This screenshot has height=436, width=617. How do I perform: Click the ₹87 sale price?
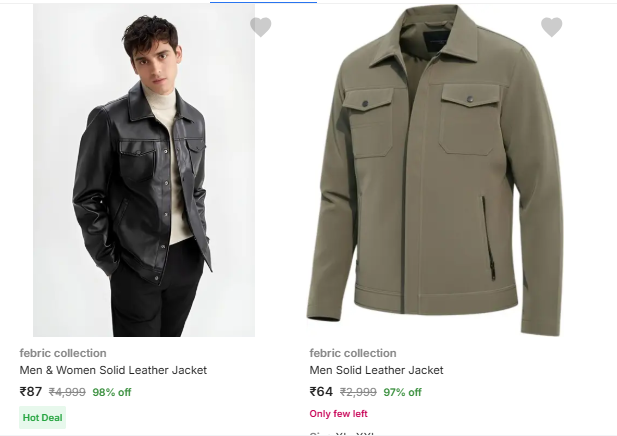tap(31, 392)
